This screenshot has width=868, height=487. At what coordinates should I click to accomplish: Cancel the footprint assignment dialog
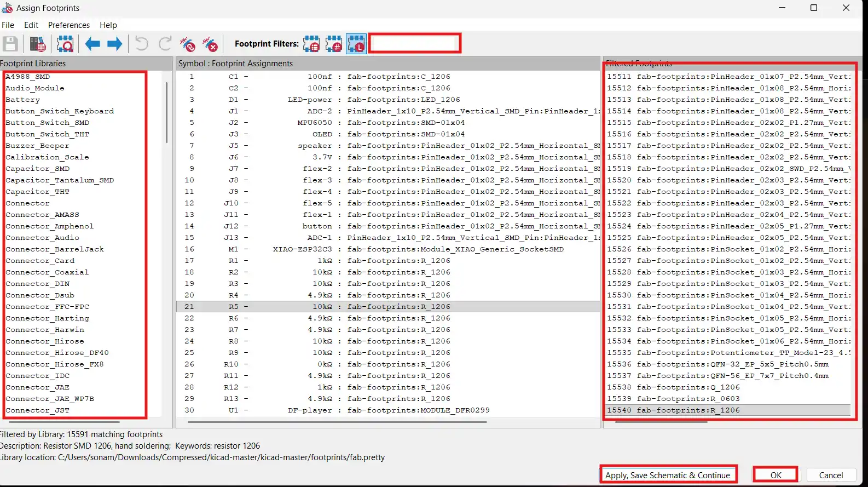click(x=831, y=475)
